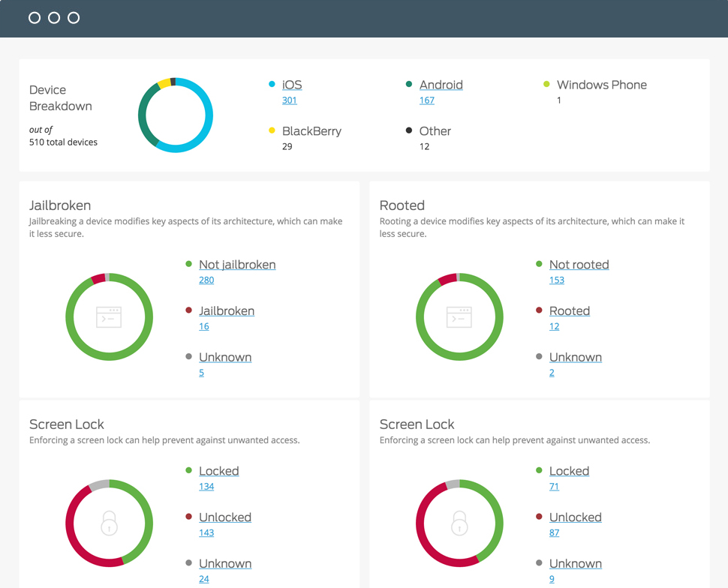Open the Android count 167 link
The height and width of the screenshot is (588, 728).
tap(427, 100)
